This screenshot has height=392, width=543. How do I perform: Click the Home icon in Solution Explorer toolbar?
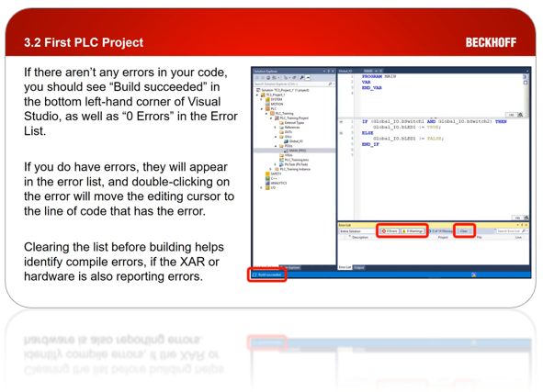click(268, 77)
